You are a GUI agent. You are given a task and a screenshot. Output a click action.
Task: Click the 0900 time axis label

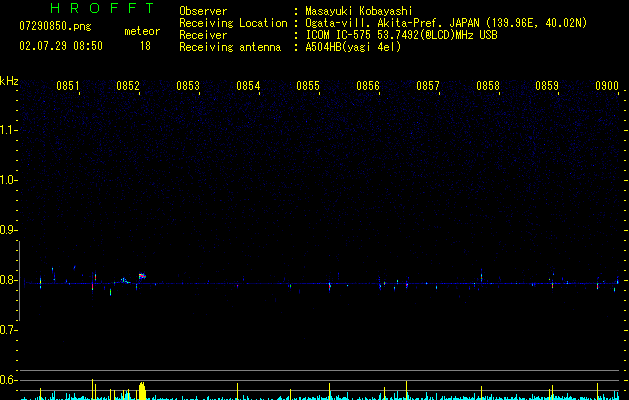[x=607, y=86]
